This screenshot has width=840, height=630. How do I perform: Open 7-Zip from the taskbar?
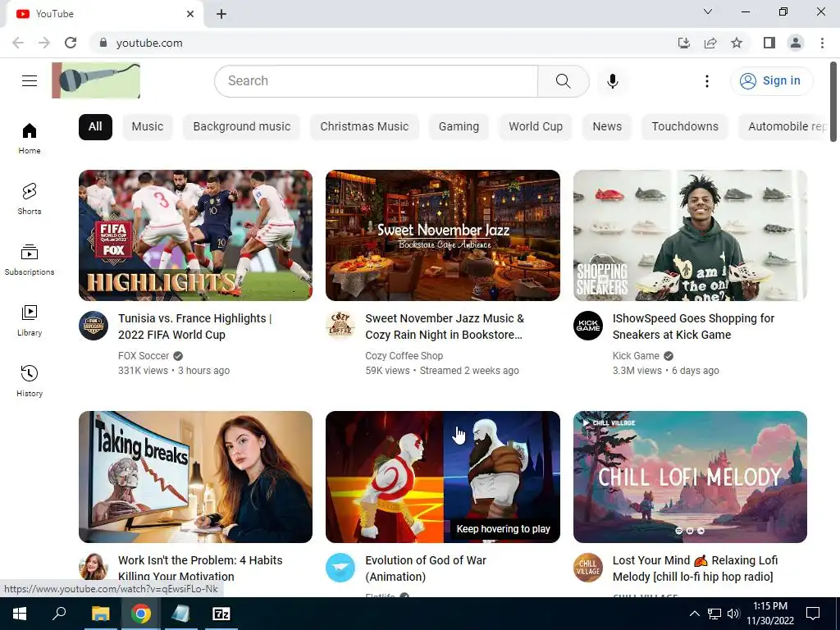[x=221, y=614]
